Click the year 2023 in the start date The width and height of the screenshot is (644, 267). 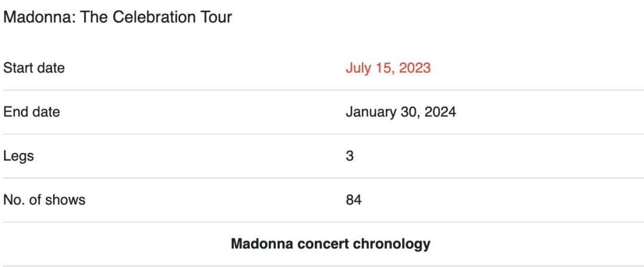click(415, 68)
